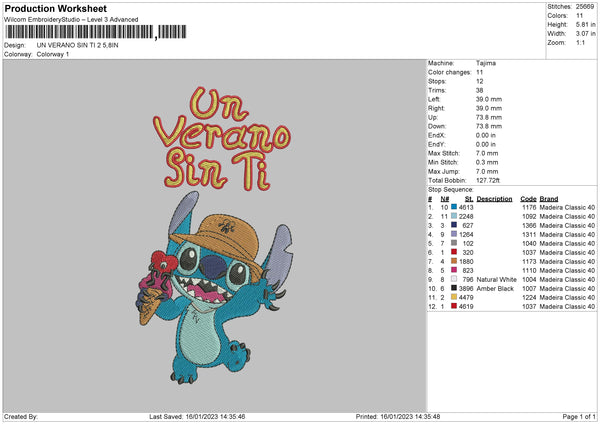Select the pink swatch beside stitch count 823
This screenshot has width=600, height=424.
tap(454, 270)
